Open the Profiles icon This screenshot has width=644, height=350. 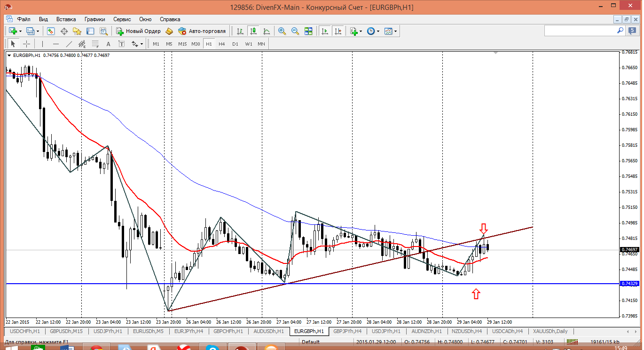pos(31,31)
